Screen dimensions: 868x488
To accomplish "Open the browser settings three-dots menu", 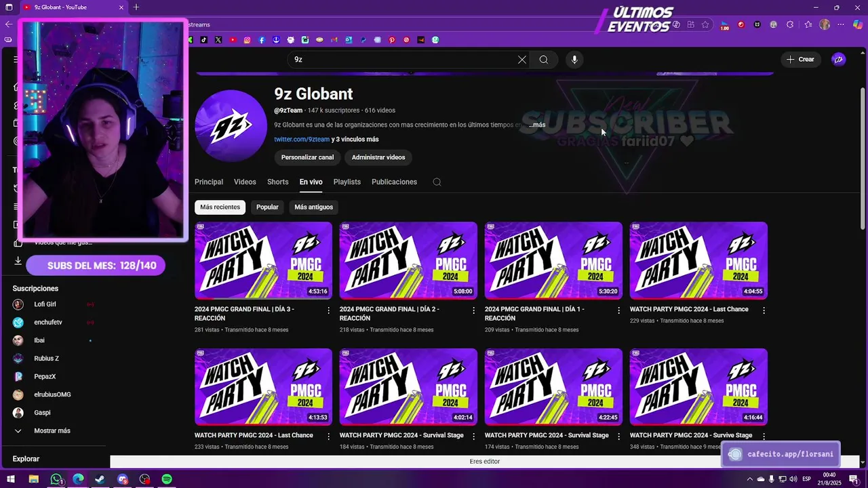I will (x=842, y=24).
